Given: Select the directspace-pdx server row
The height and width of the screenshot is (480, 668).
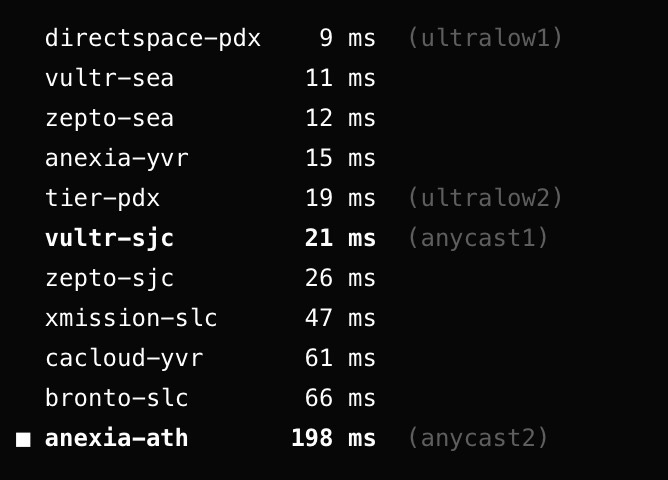Looking at the screenshot, I should coord(152,38).
